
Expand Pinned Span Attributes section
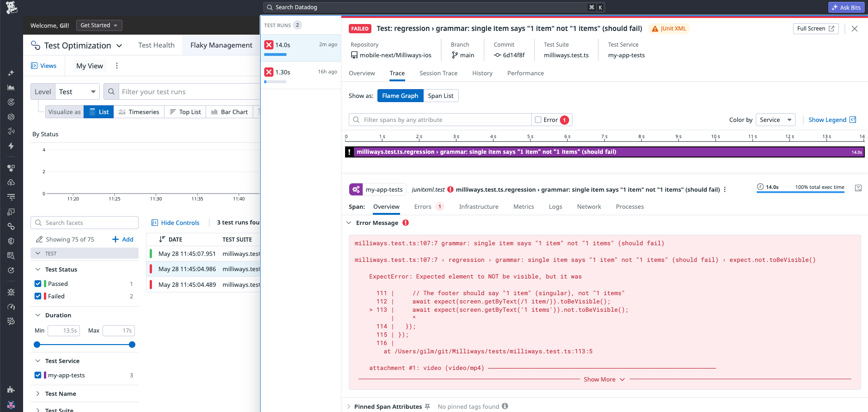pyautogui.click(x=349, y=406)
